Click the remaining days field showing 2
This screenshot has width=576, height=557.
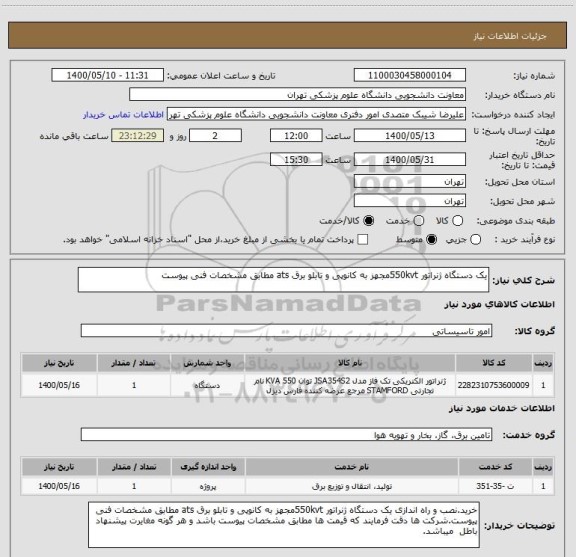pos(215,136)
